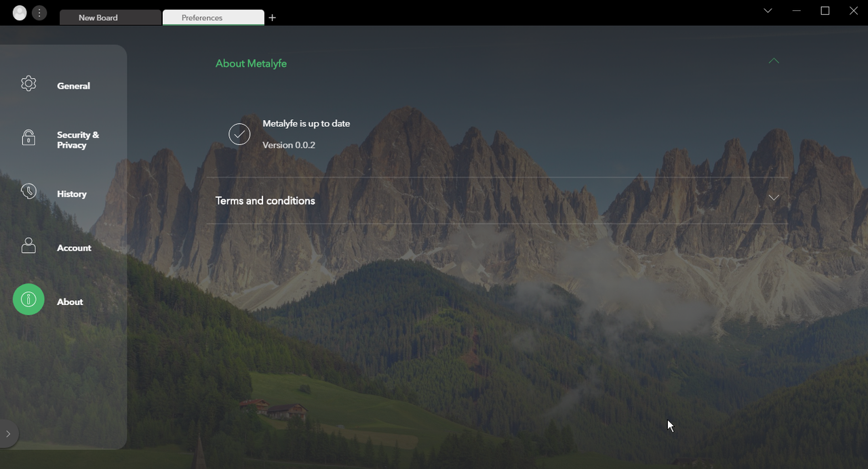Open title bar dropdown chevron
868x469 pixels.
tap(768, 11)
